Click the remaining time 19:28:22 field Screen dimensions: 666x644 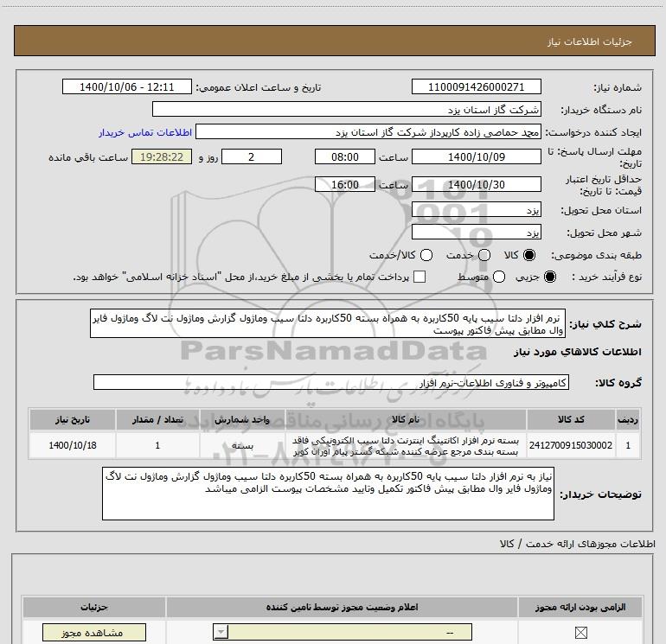click(x=162, y=156)
